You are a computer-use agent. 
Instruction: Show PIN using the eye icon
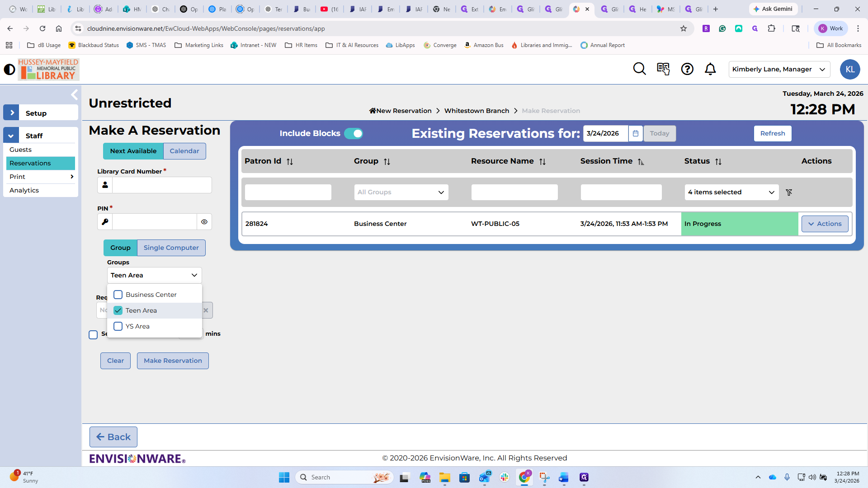(204, 222)
